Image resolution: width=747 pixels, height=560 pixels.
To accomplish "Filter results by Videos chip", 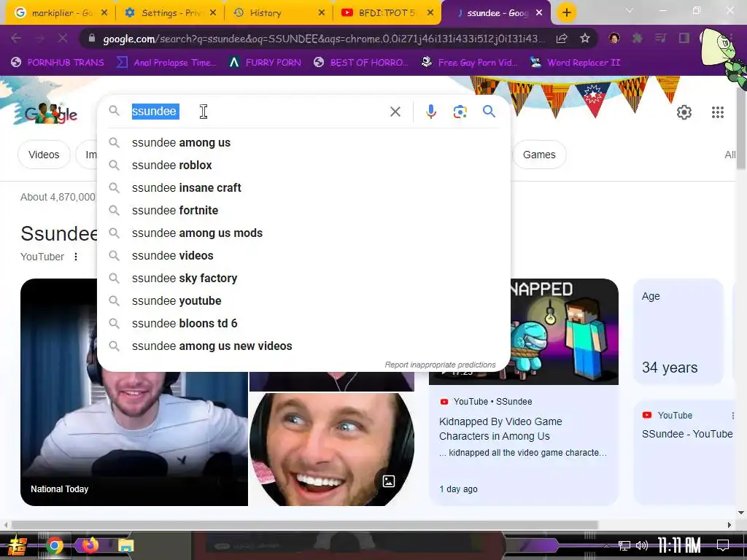I will tap(44, 155).
